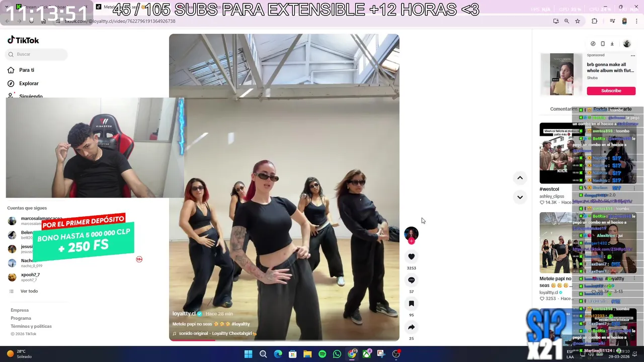Open Spotify from taskbar
644x362 pixels.
[x=322, y=354]
